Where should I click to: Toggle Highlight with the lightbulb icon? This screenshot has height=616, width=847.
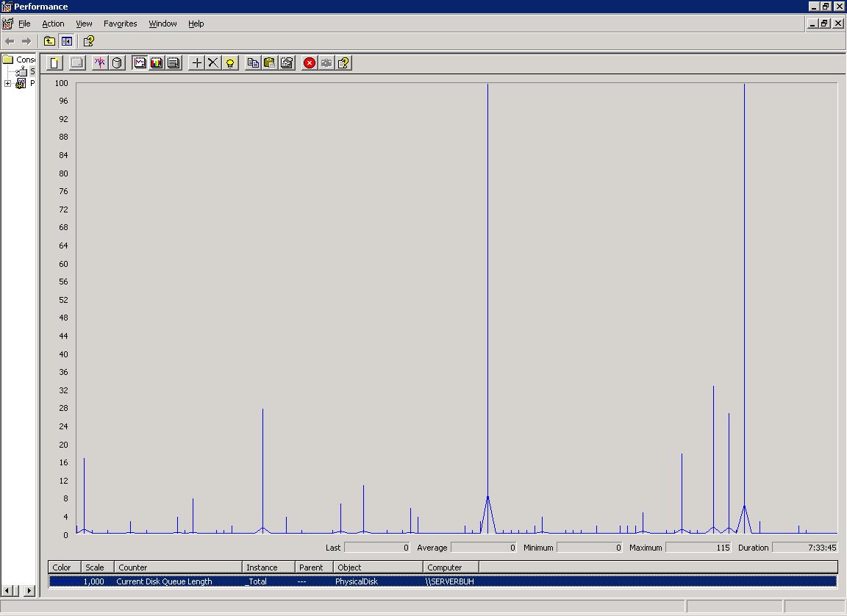pyautogui.click(x=230, y=63)
